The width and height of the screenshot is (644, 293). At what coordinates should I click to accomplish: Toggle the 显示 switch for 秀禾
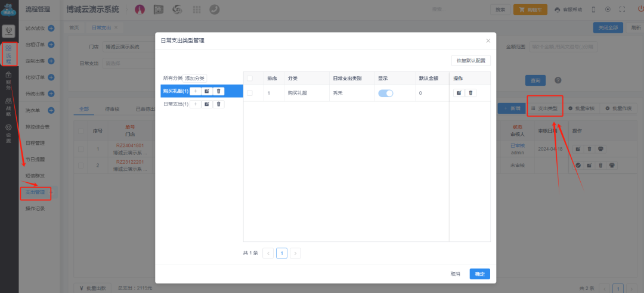click(x=386, y=93)
